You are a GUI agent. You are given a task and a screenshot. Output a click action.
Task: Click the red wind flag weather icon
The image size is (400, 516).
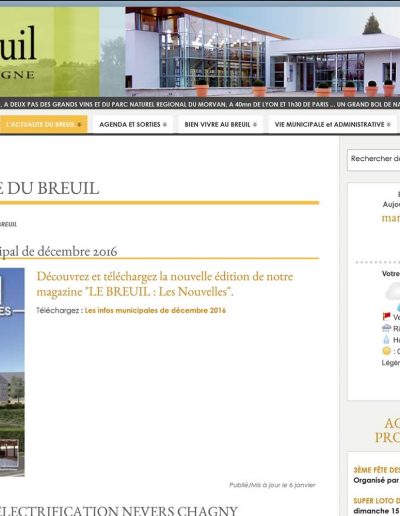pyautogui.click(x=386, y=316)
